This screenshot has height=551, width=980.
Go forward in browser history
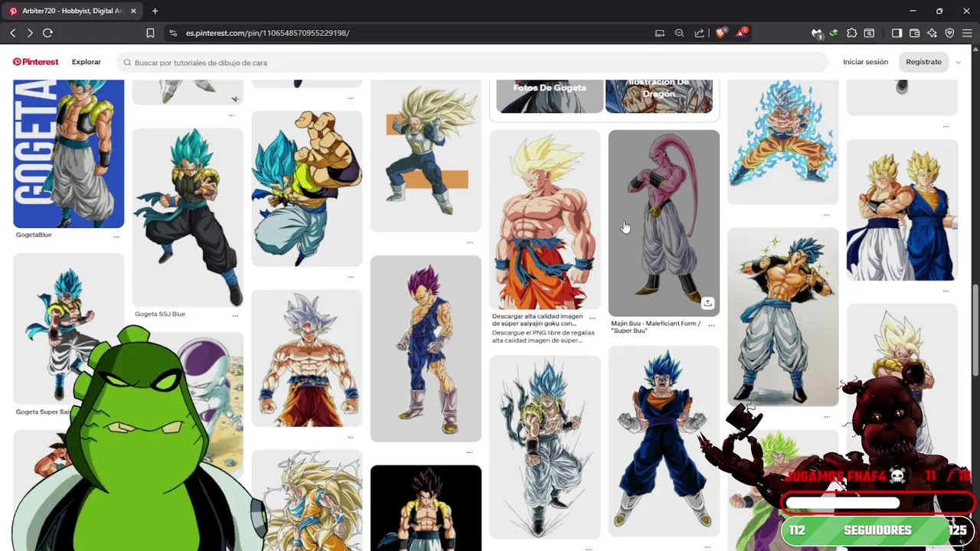(x=30, y=33)
